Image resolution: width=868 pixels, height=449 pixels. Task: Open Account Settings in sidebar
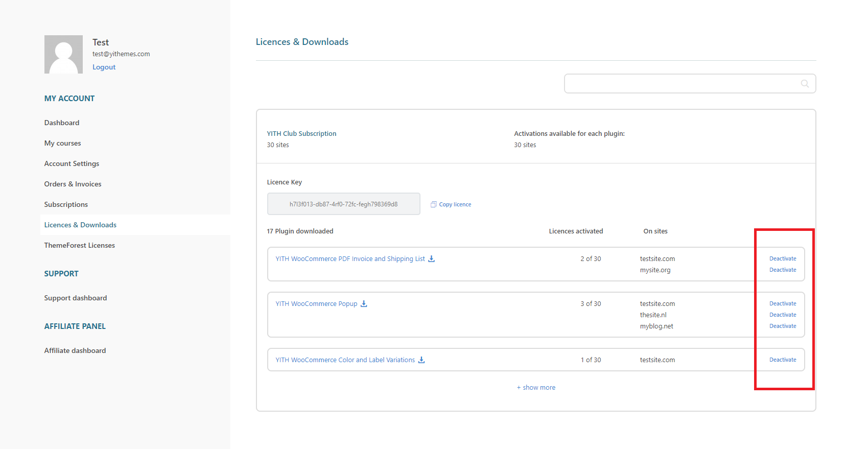(x=72, y=163)
